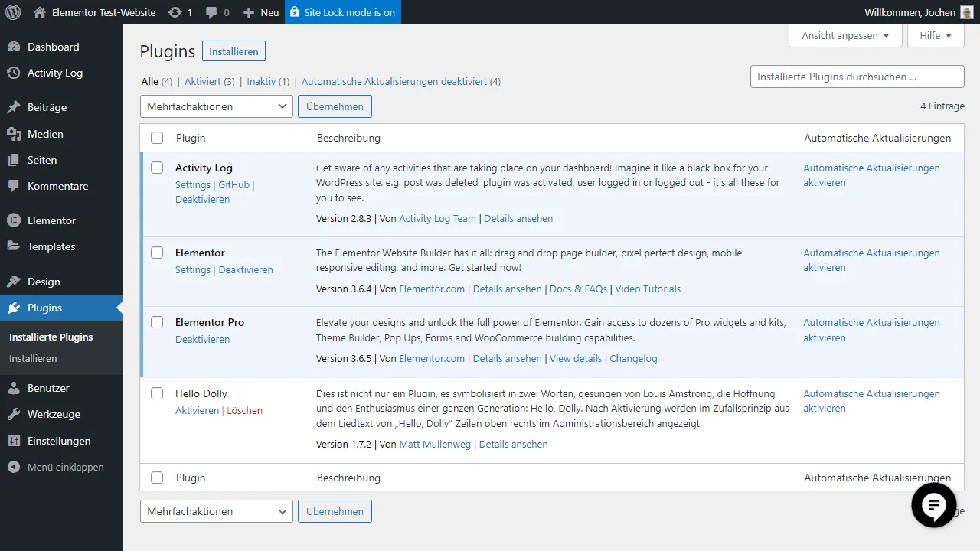Enable auto-updates for the Elementor Pro plugin
Image resolution: width=980 pixels, height=551 pixels.
pos(871,330)
